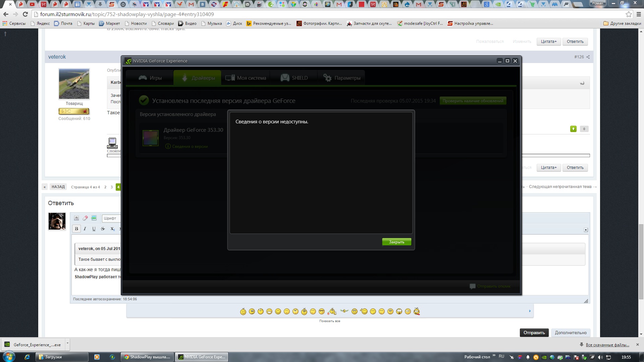
Task: Click the share icon next to #126
Action: (x=588, y=57)
